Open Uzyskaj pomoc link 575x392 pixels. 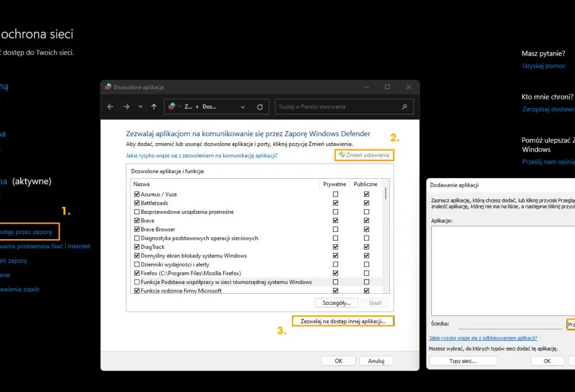544,66
